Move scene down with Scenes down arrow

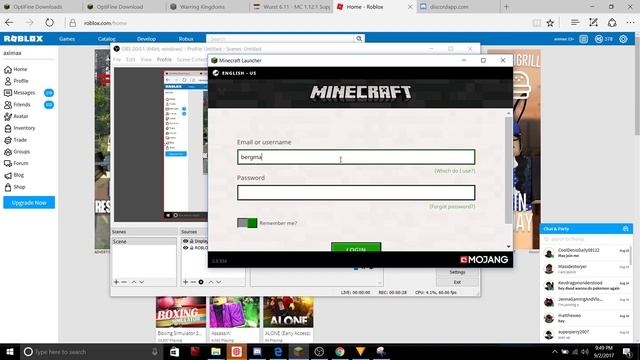click(x=141, y=282)
